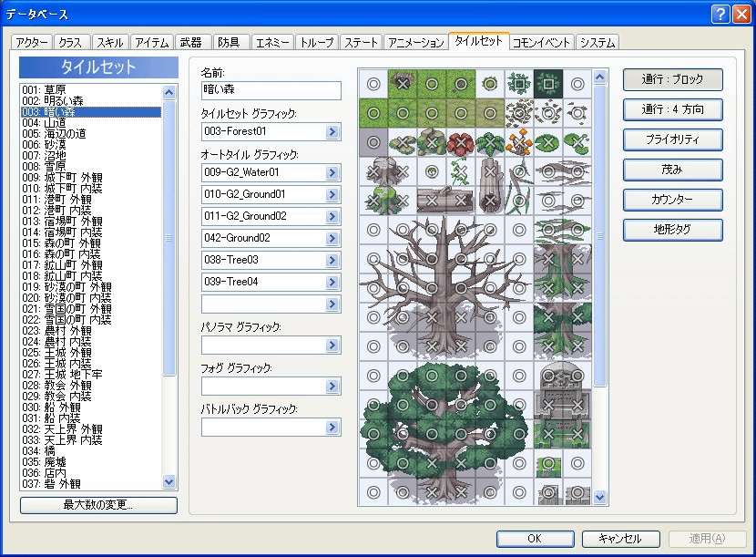Viewport: 756px width, 557px height.
Task: Click tile grid scrollbar down arrow
Action: tap(599, 497)
